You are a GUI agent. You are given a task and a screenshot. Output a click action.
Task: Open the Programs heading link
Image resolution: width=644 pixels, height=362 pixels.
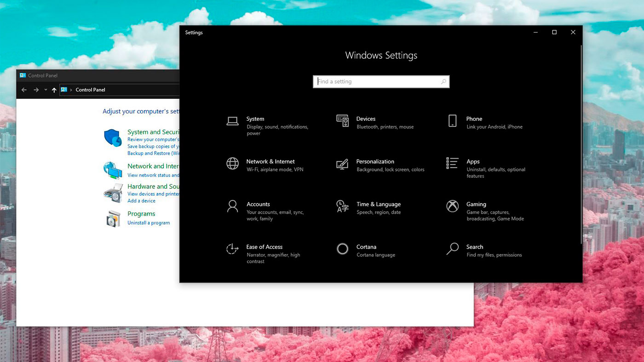[141, 214]
